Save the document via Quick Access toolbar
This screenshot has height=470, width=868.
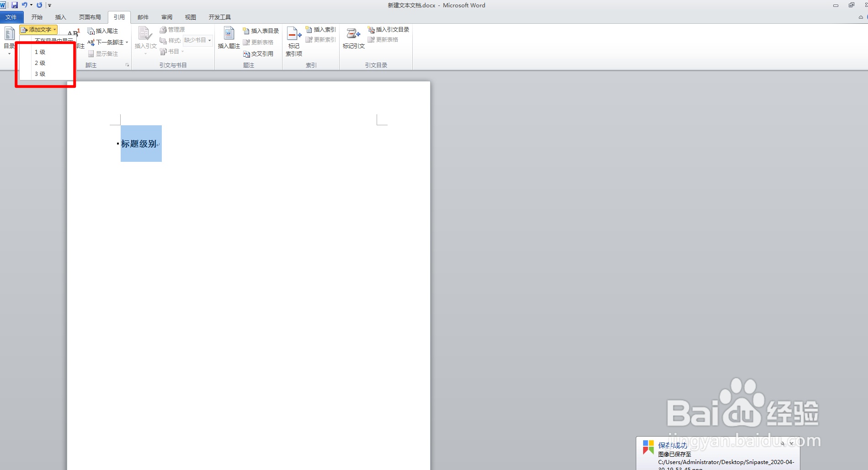pos(14,5)
